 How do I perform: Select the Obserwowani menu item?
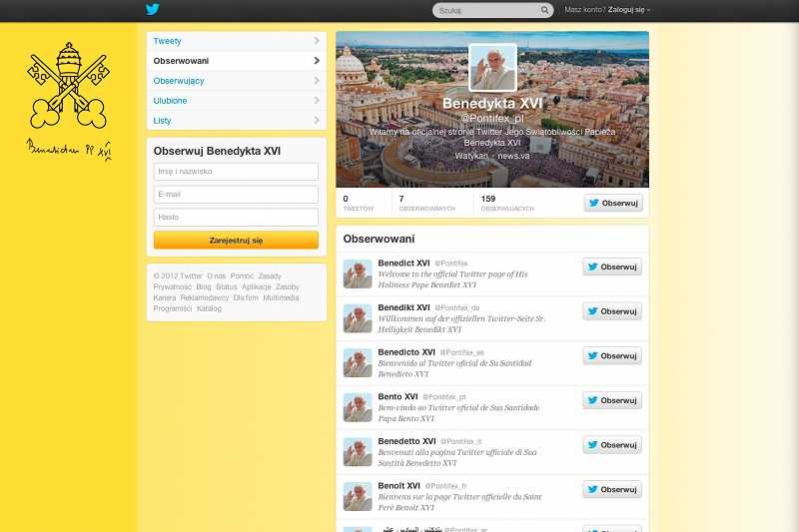[x=236, y=61]
